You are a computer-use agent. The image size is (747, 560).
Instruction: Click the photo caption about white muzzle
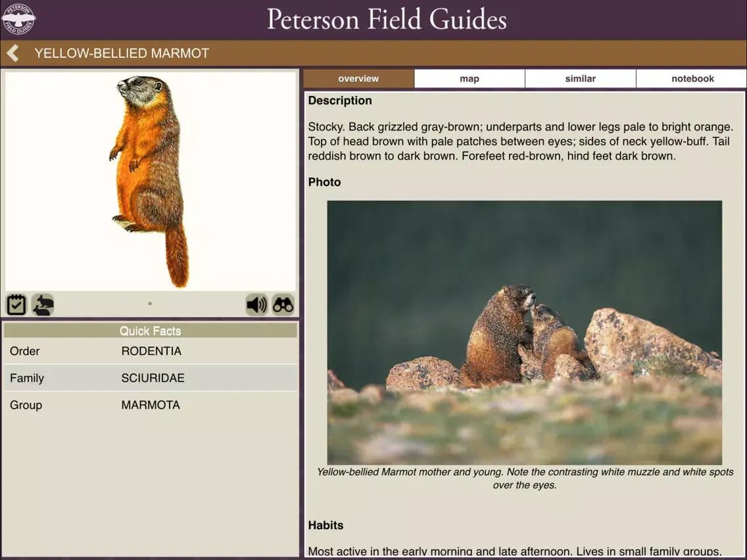pyautogui.click(x=525, y=478)
